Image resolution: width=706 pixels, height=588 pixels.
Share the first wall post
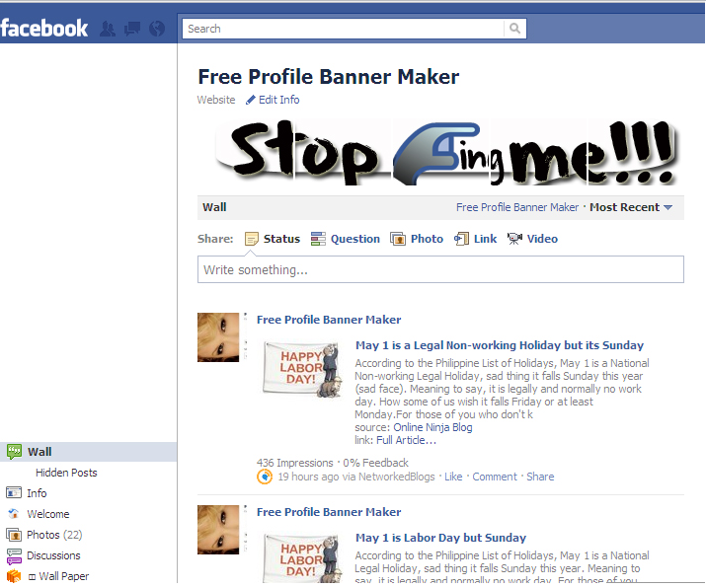[540, 477]
